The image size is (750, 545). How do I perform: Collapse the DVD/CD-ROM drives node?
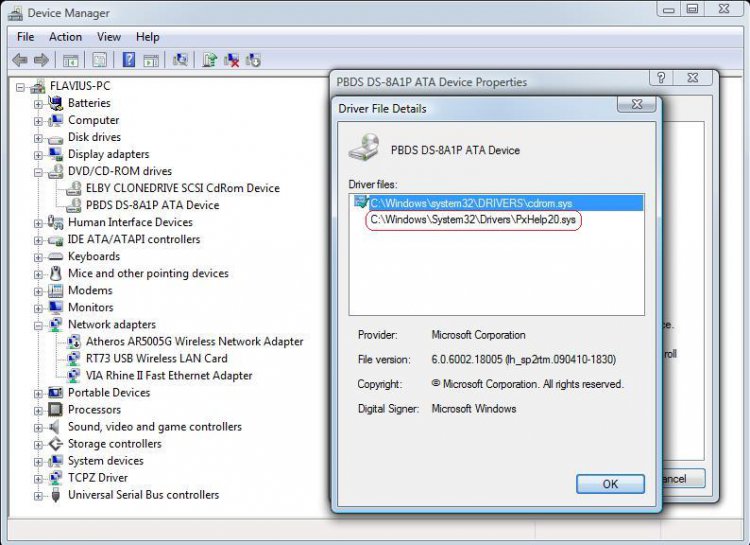coord(38,171)
